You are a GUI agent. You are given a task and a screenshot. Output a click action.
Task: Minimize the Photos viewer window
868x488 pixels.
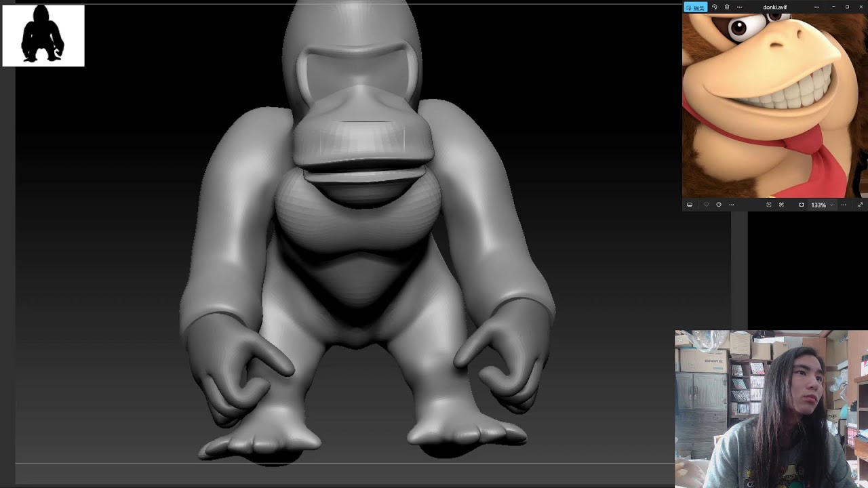click(x=833, y=7)
